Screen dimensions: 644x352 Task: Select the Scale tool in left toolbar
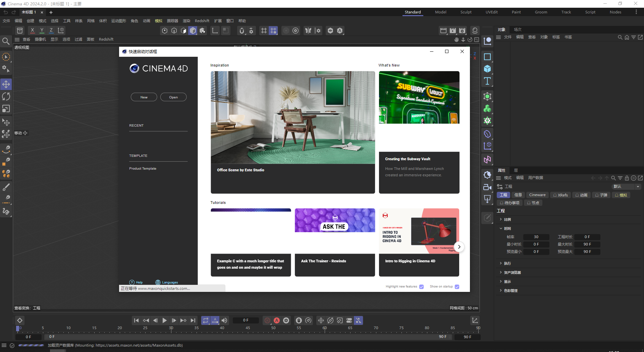(6, 109)
